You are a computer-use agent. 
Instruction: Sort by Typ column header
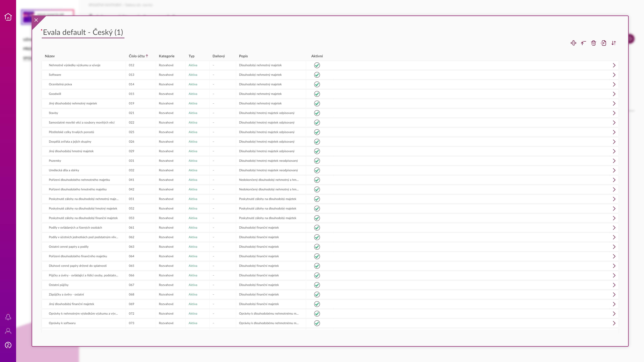tap(192, 56)
